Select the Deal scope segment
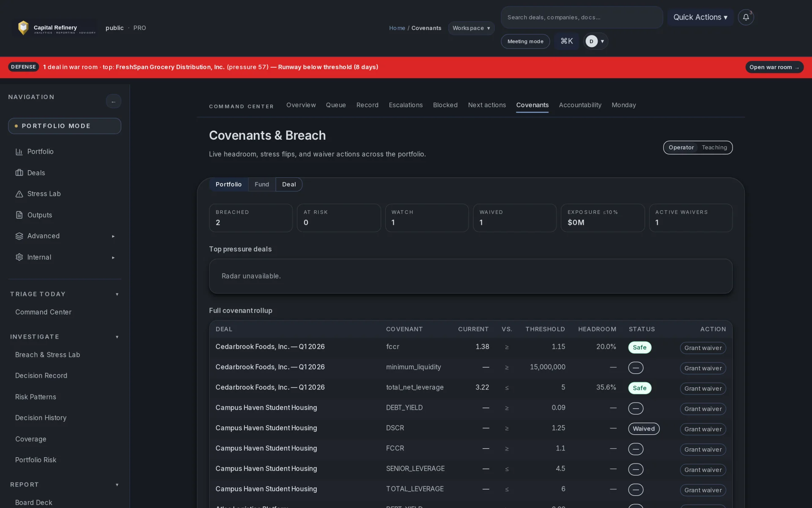The height and width of the screenshot is (508, 812). click(x=289, y=185)
